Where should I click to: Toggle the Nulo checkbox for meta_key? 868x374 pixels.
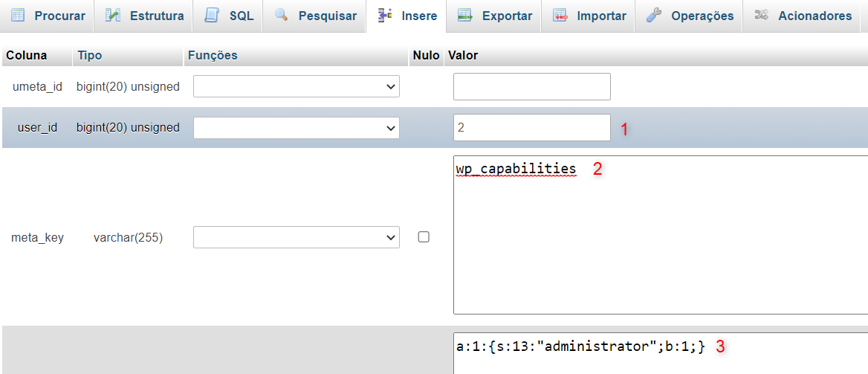[424, 237]
